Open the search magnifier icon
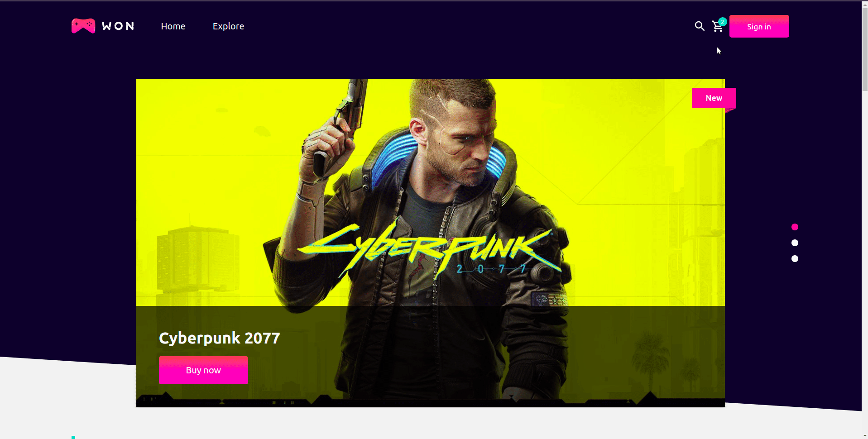 pyautogui.click(x=700, y=26)
